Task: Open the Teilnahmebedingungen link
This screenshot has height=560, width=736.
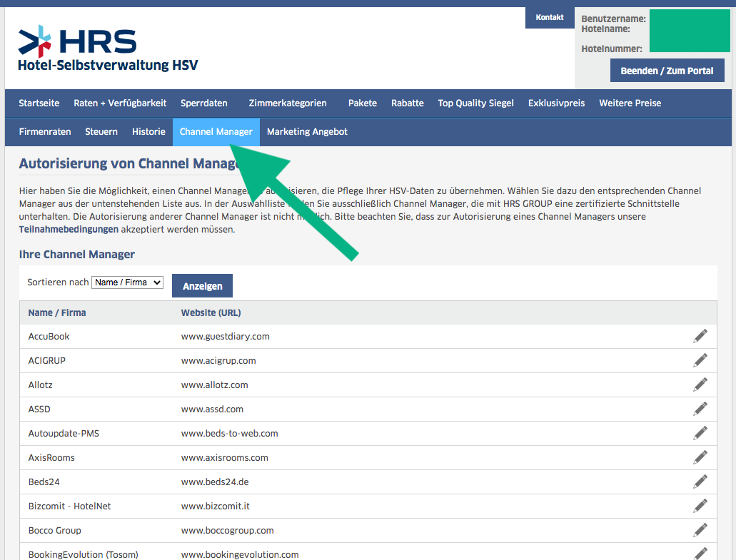Action: tap(69, 229)
